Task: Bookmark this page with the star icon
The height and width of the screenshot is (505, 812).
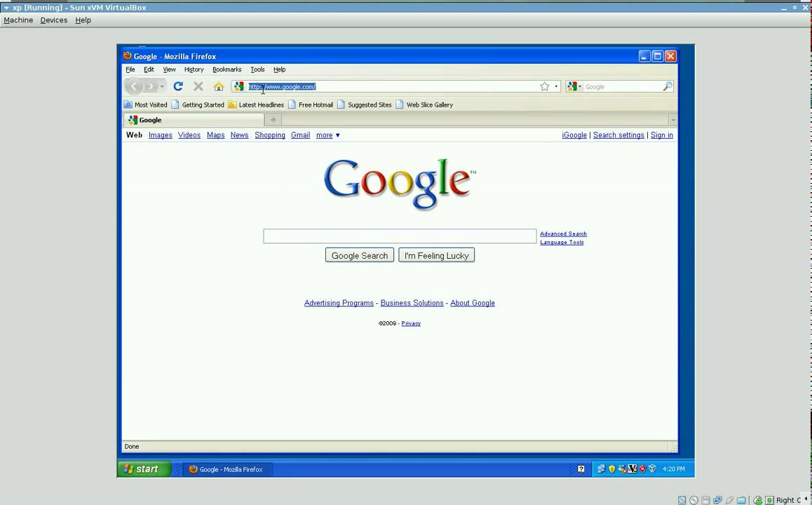Action: coord(544,86)
